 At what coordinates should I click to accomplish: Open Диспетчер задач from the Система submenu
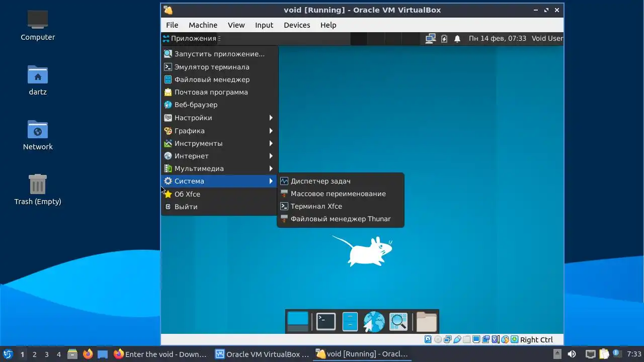click(341, 181)
